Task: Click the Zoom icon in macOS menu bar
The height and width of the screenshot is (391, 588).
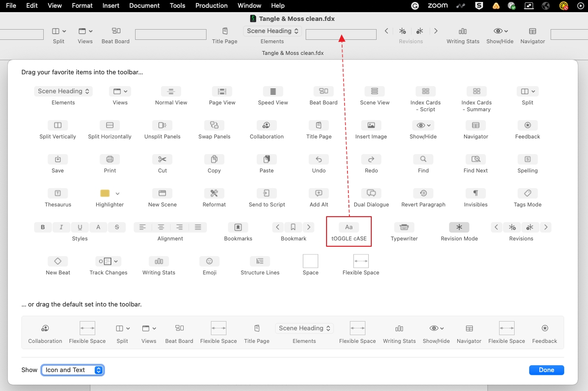Action: (x=437, y=6)
